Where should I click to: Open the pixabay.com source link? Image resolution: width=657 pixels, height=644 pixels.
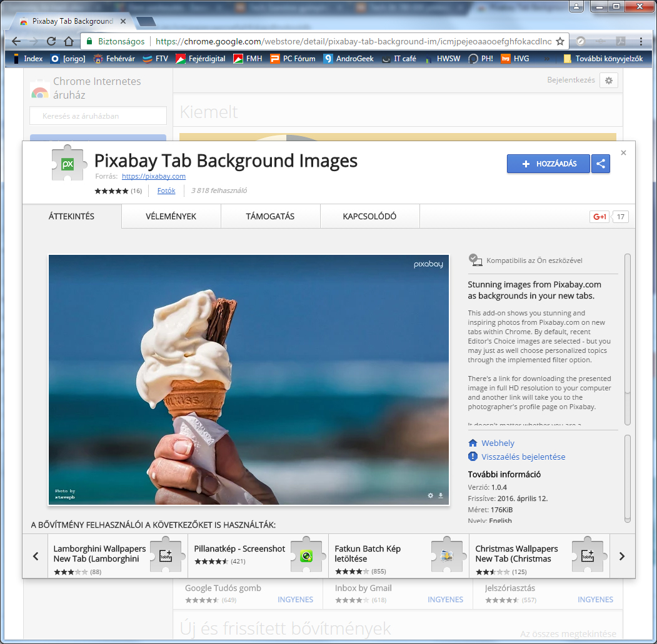[x=153, y=176]
